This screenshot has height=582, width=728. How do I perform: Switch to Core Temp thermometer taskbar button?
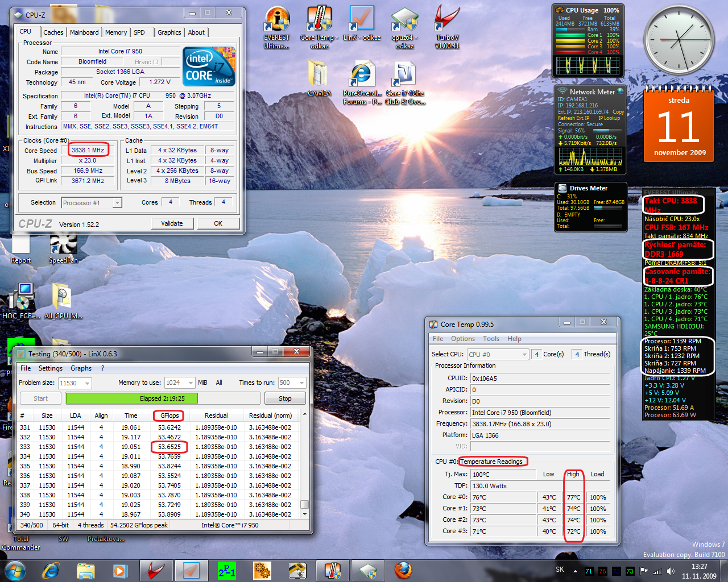click(x=332, y=570)
